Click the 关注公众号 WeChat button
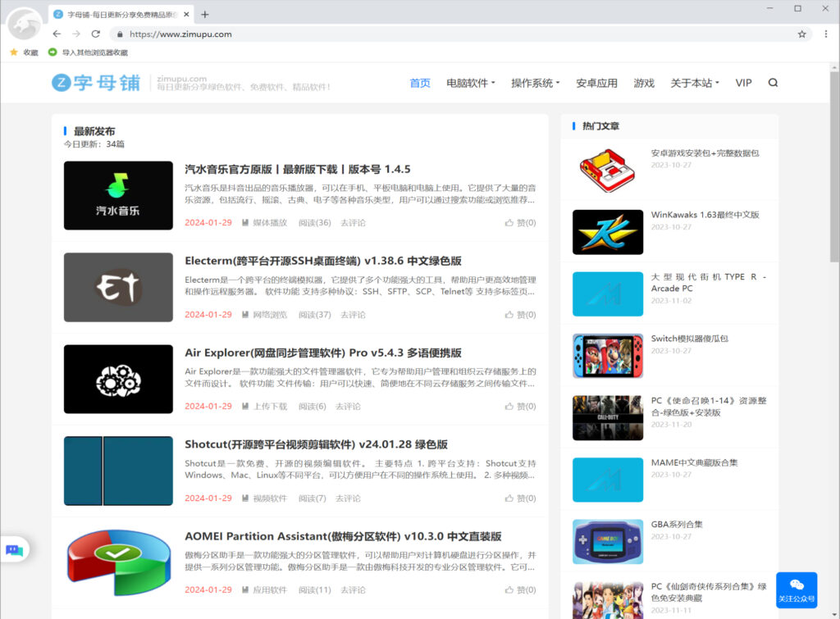Viewport: 840px width, 619px height. (797, 590)
